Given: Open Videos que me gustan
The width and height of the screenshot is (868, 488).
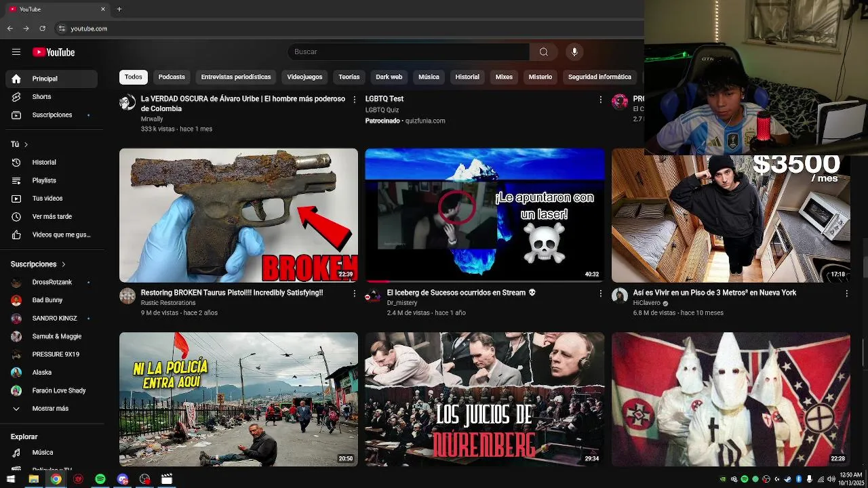Looking at the screenshot, I should (x=52, y=235).
